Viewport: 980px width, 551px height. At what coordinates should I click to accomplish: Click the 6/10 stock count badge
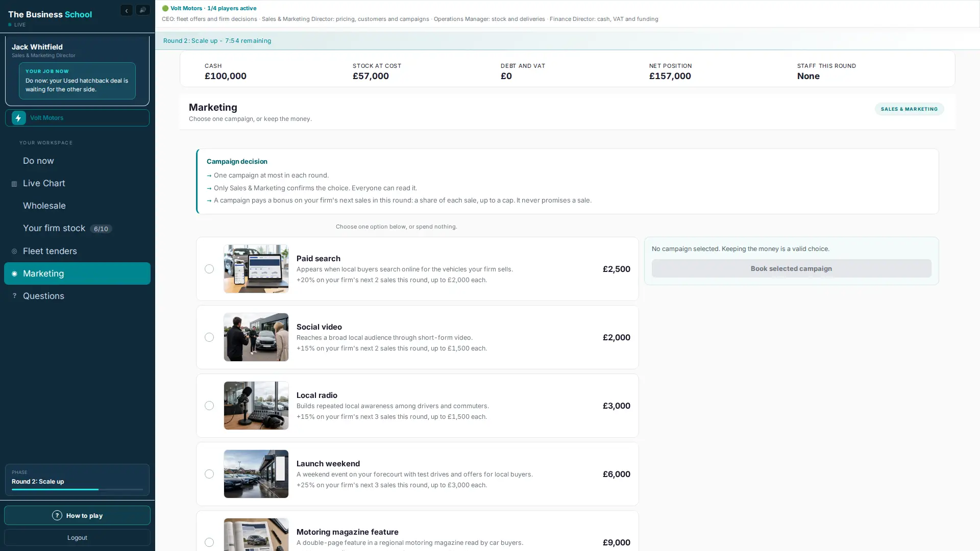coord(101,229)
